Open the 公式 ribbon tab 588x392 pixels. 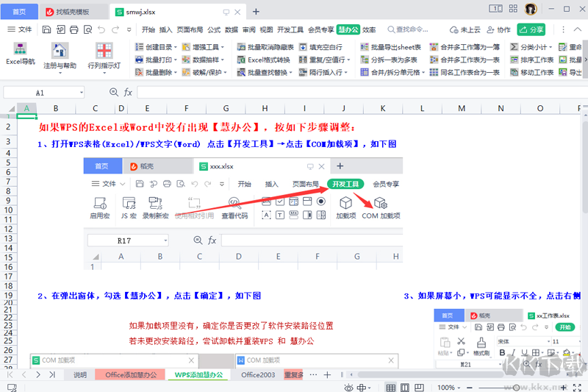(214, 29)
